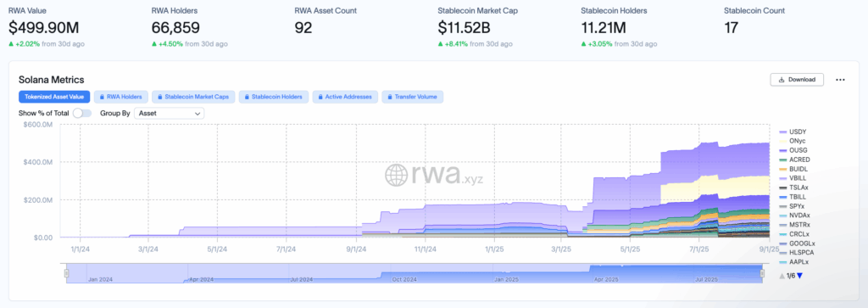Image resolution: width=868 pixels, height=308 pixels.
Task: Click the 9/1/24 x-axis label
Action: click(356, 249)
